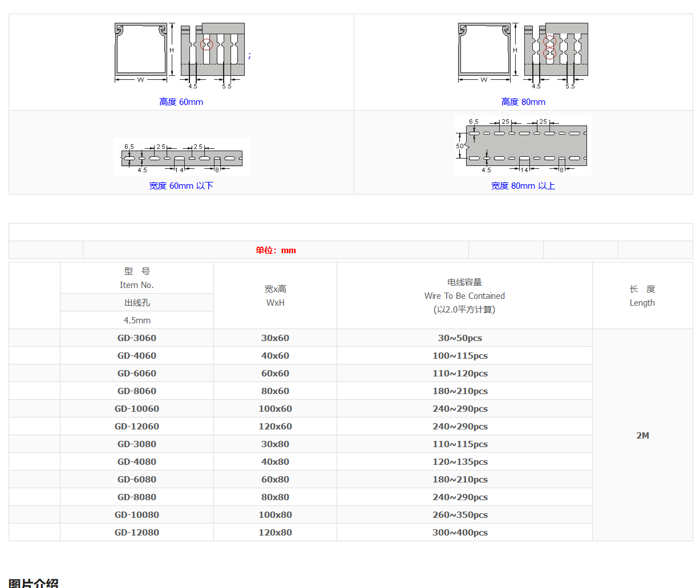The image size is (700, 588).
Task: Click the 4.5mm hole size cell
Action: tap(137, 321)
